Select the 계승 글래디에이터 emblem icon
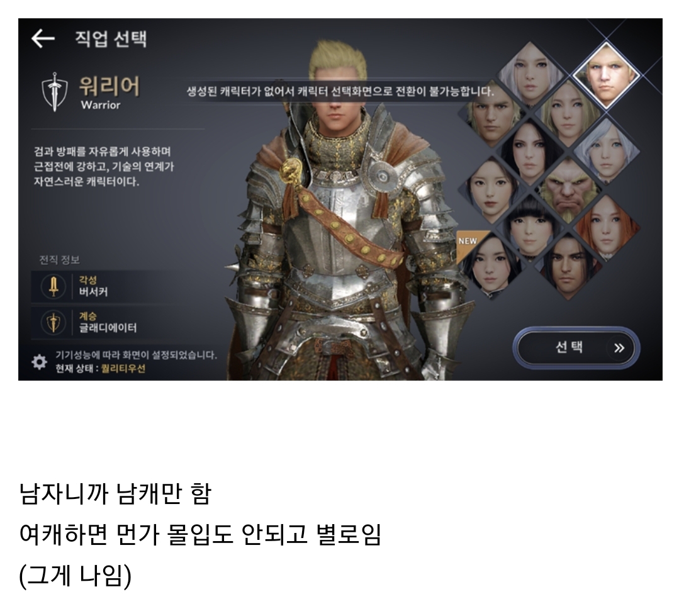This screenshot has width=679, height=616. point(53,323)
